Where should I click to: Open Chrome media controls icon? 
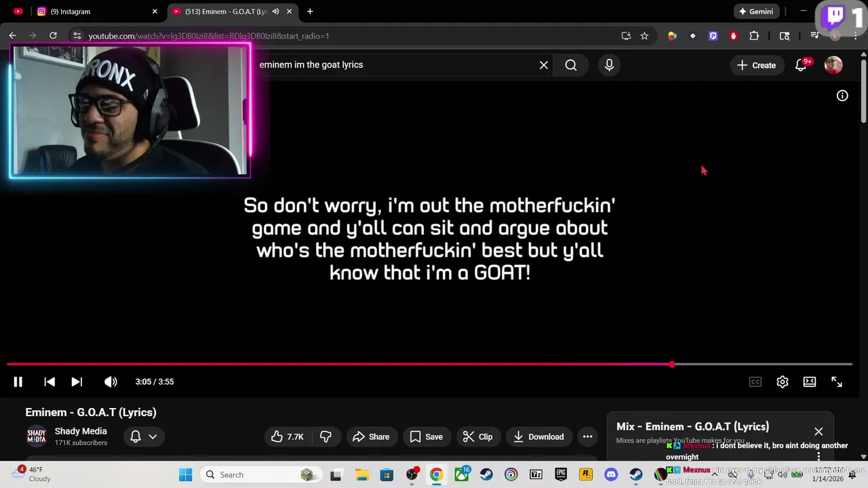[814, 36]
